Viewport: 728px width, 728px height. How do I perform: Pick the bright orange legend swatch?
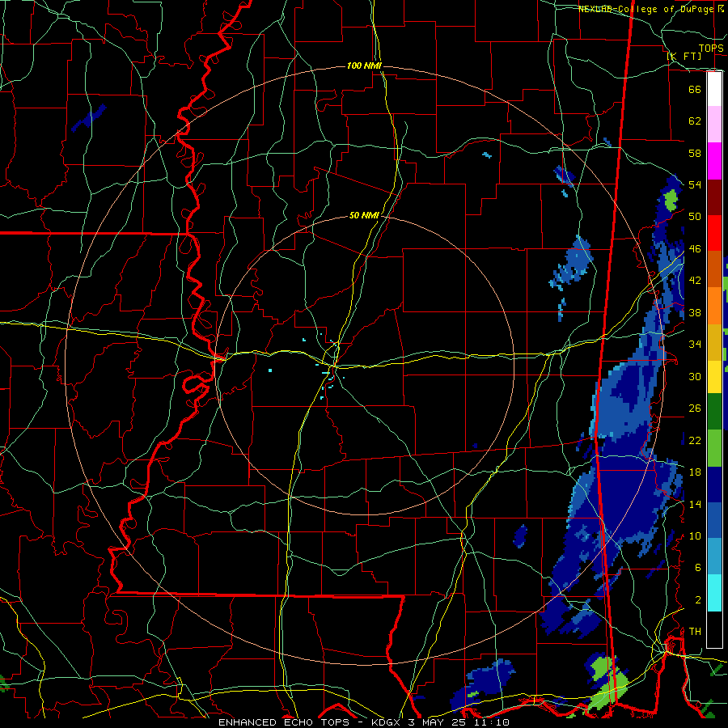[714, 306]
